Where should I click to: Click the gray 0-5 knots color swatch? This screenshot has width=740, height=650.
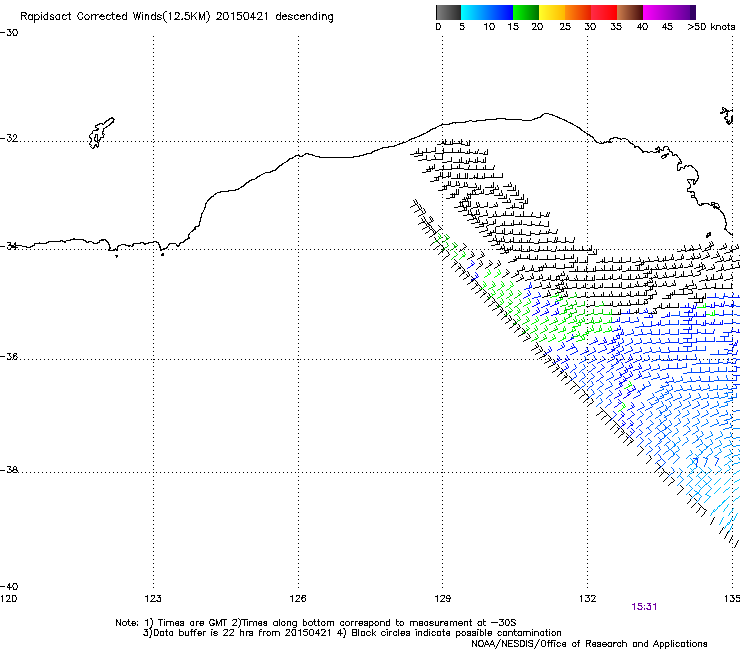(x=448, y=12)
